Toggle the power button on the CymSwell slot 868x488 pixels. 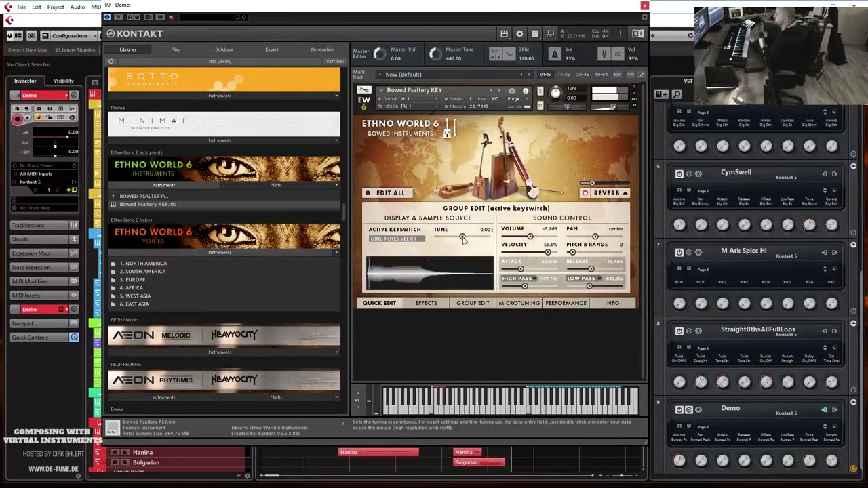coord(679,174)
